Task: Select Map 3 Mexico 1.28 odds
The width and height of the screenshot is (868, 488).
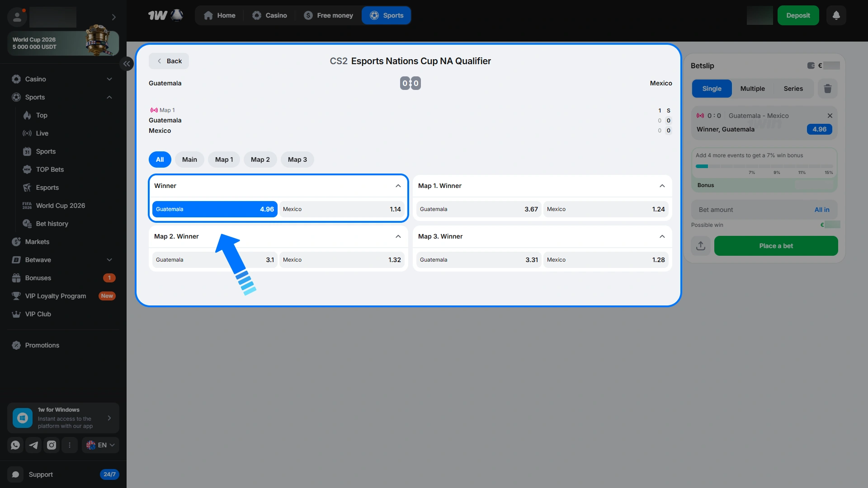Action: pos(606,260)
